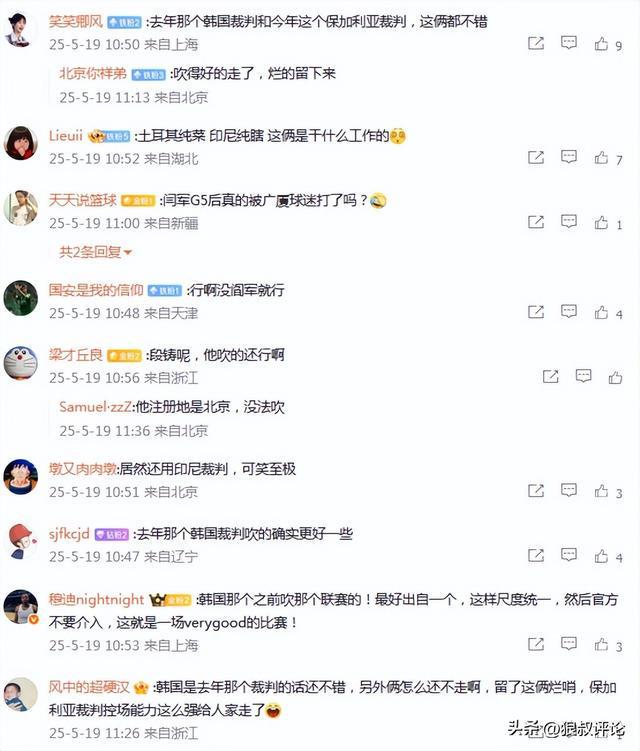This screenshot has width=640, height=751.
Task: Open 笑笑卿风's profile avatar
Action: click(20, 29)
